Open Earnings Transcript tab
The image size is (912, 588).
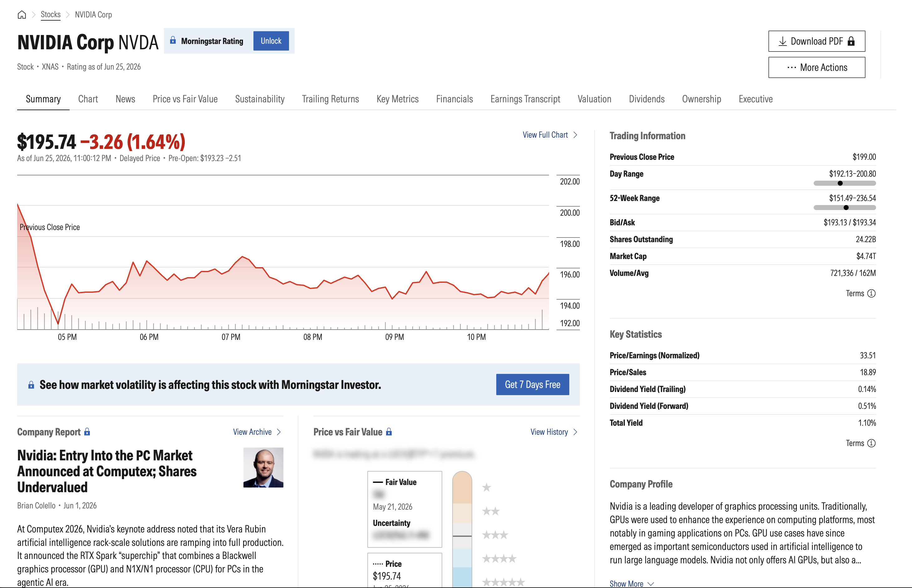click(525, 99)
